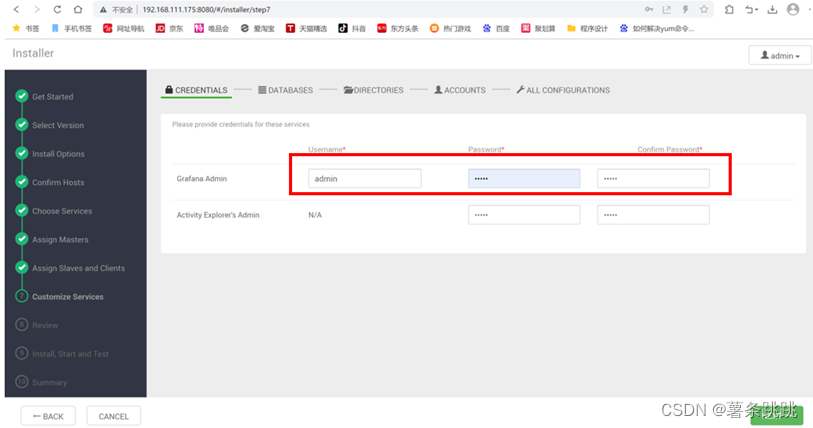Focus the Grafana Admin username field
The image size is (813, 428).
pos(365,178)
